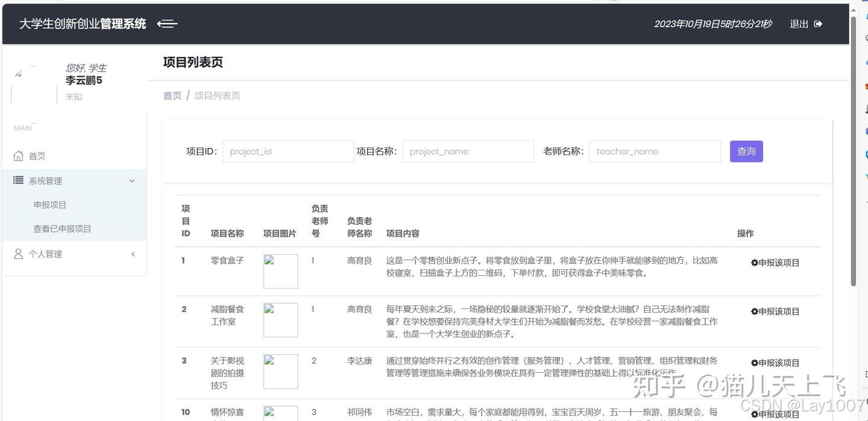Click the 操作 column header
This screenshot has width=868, height=421.
(746, 234)
